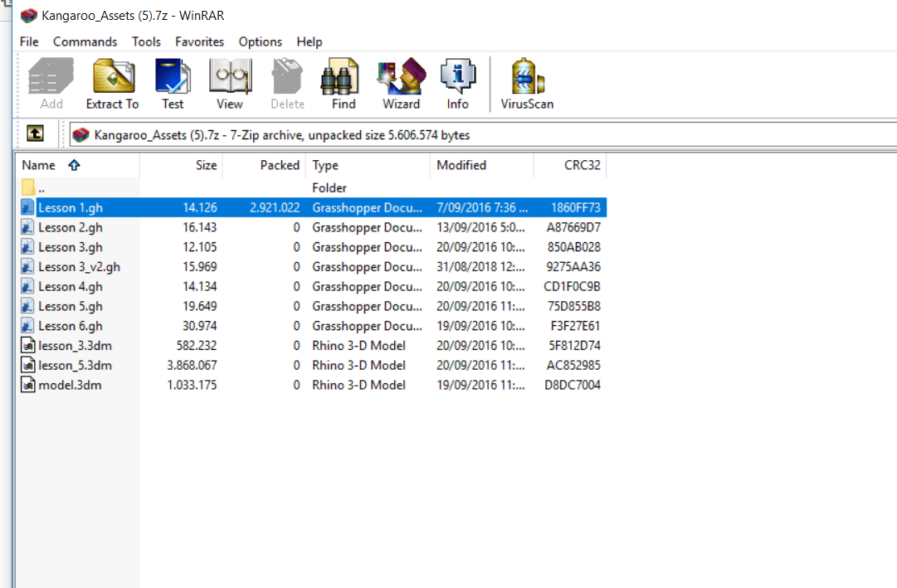Click the Lesson 4.gh file icon
The image size is (897, 588).
click(x=27, y=286)
